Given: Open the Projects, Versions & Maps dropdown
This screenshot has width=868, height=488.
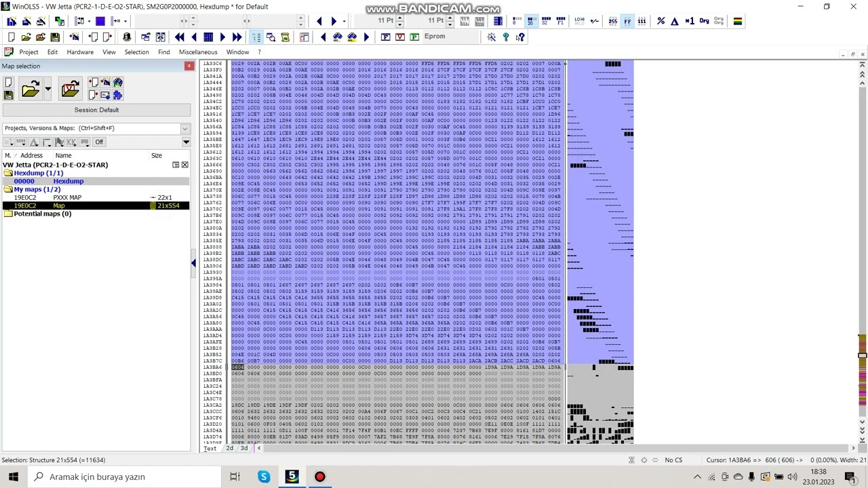Looking at the screenshot, I should [184, 128].
